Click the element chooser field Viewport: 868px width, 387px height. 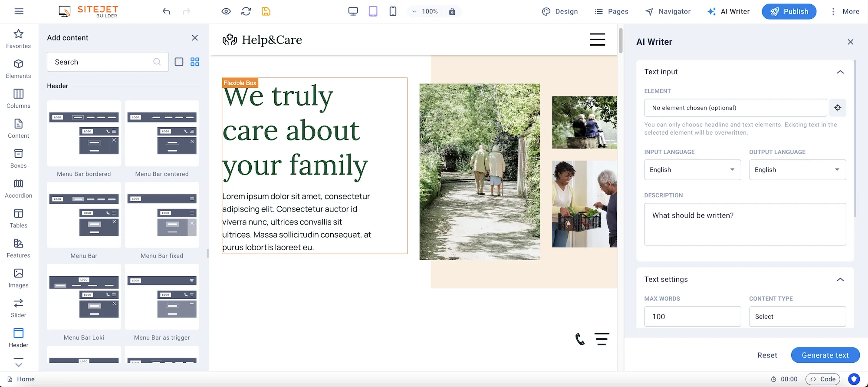click(x=736, y=108)
